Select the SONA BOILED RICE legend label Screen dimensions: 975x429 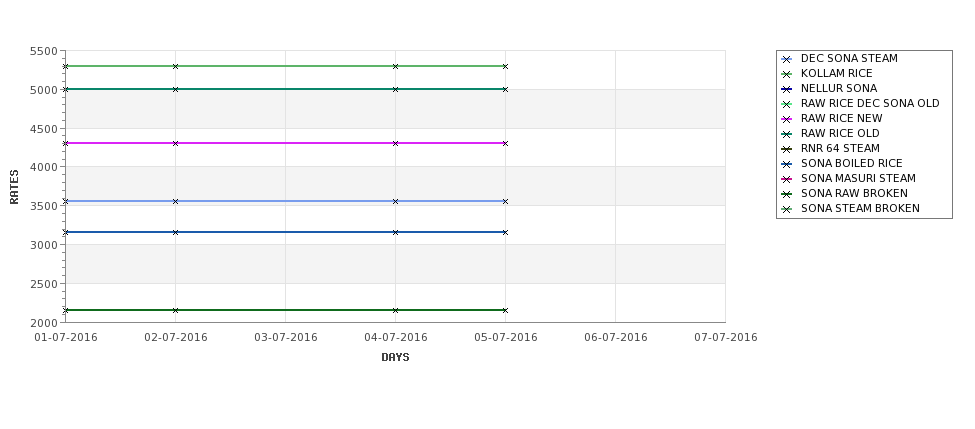[851, 163]
